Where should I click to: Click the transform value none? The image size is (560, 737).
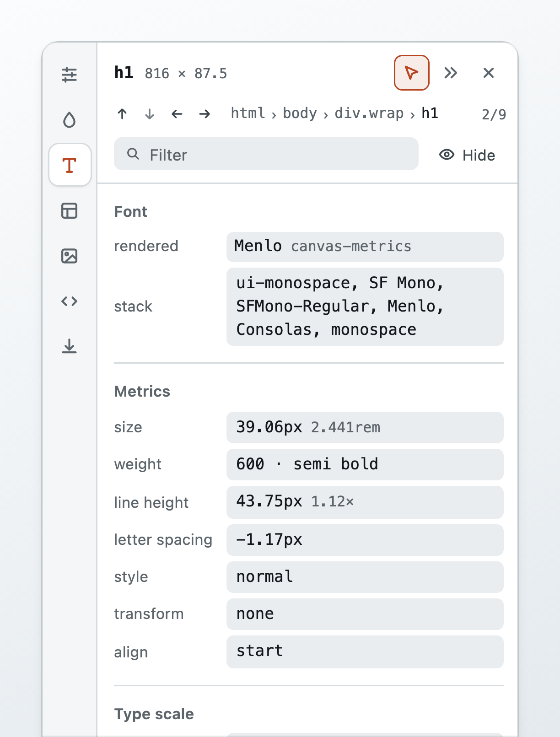(365, 614)
